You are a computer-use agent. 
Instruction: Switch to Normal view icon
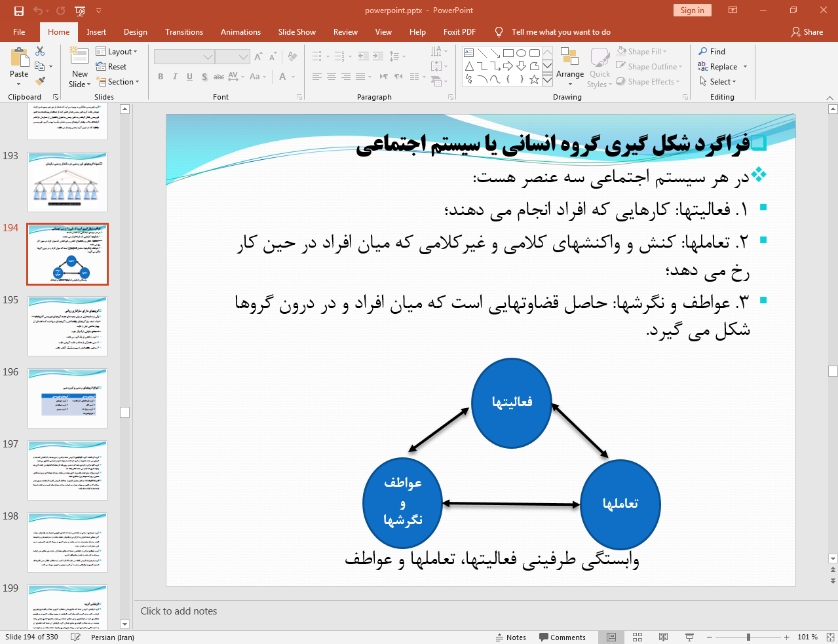pyautogui.click(x=611, y=637)
